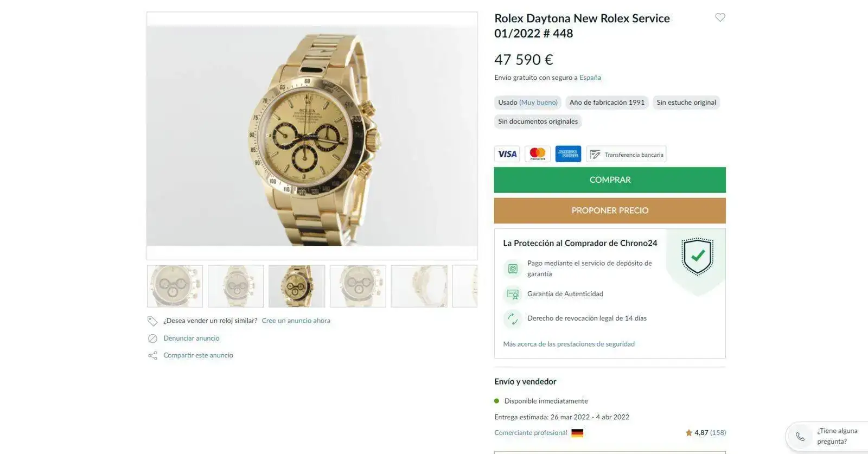Image resolution: width=868 pixels, height=454 pixels.
Task: Select the first watch thumbnail
Action: 175,286
